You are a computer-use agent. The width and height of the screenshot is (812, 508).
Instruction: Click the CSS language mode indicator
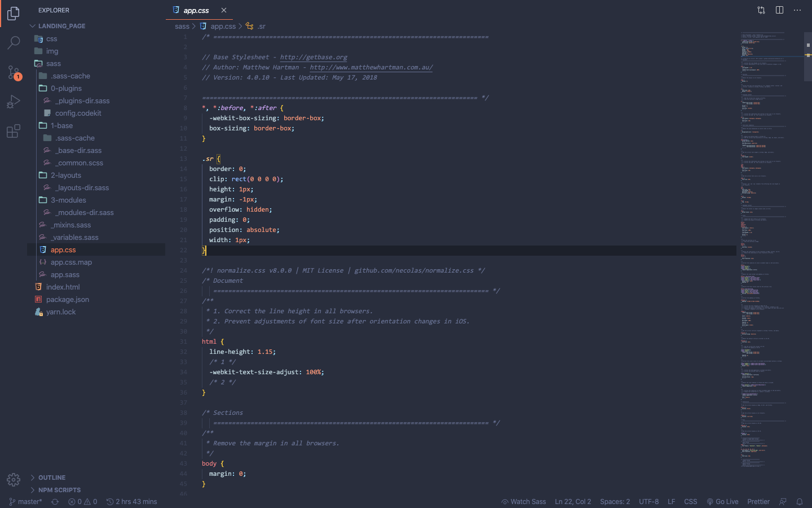[691, 501]
